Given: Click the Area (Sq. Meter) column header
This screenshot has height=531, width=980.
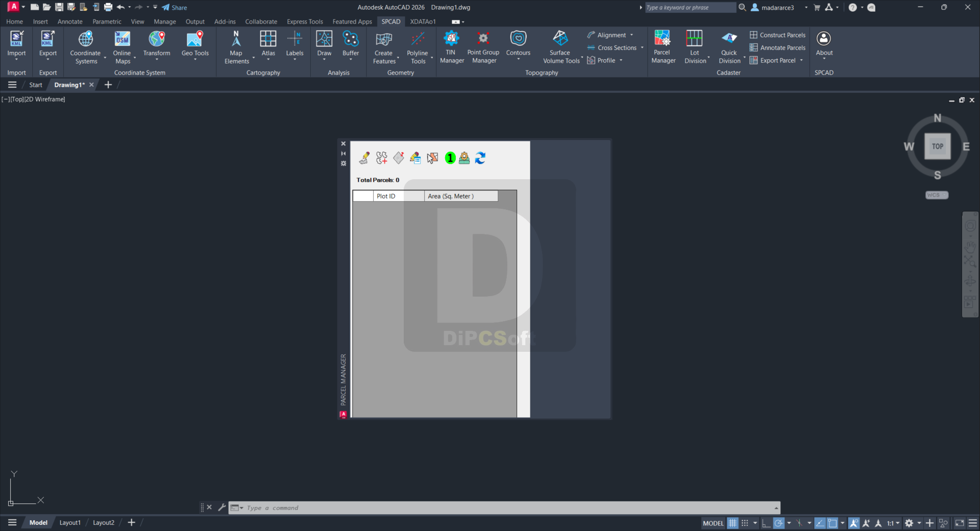Looking at the screenshot, I should (461, 196).
